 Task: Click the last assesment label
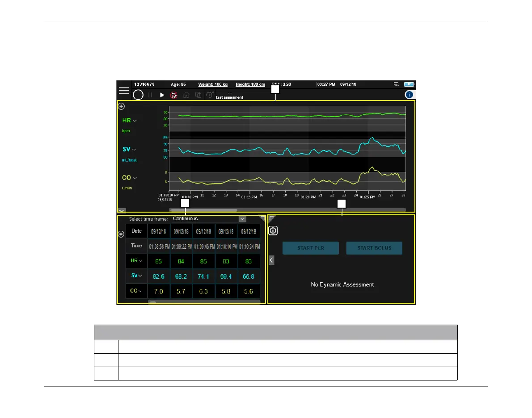pyautogui.click(x=230, y=98)
